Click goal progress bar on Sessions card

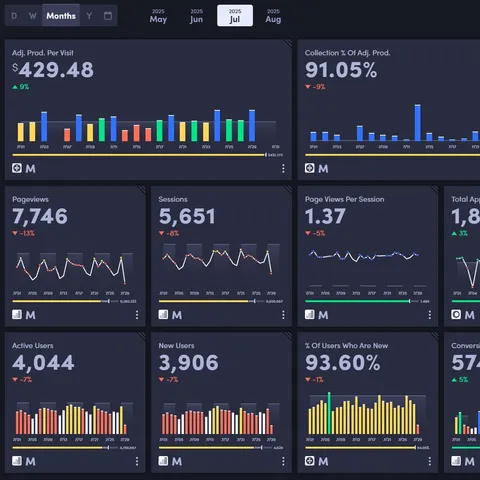click(x=212, y=301)
